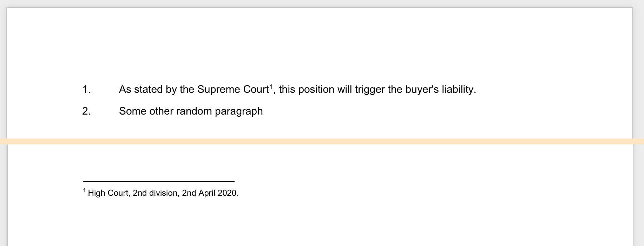Click list number 1 of first paragraph
Image resolution: width=644 pixels, height=246 pixels.
point(86,90)
